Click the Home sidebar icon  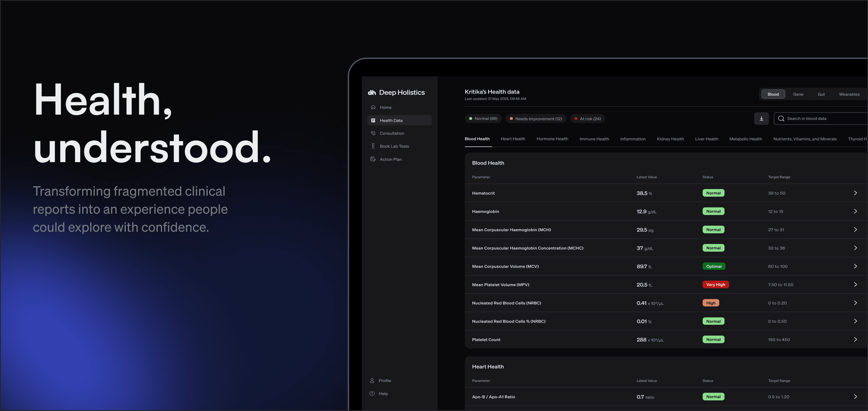[373, 108]
